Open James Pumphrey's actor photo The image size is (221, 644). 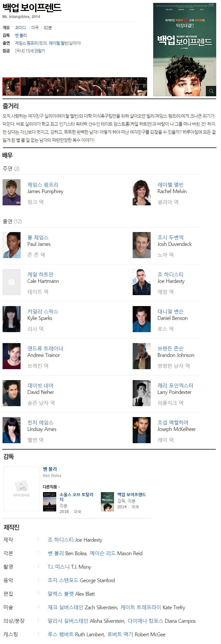tap(12, 192)
